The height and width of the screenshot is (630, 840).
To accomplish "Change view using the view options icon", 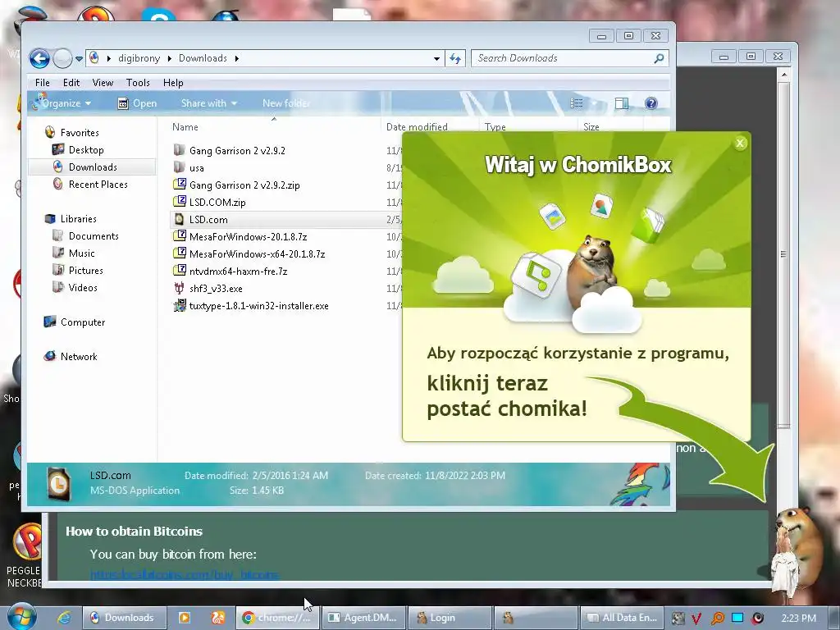I will point(577,103).
